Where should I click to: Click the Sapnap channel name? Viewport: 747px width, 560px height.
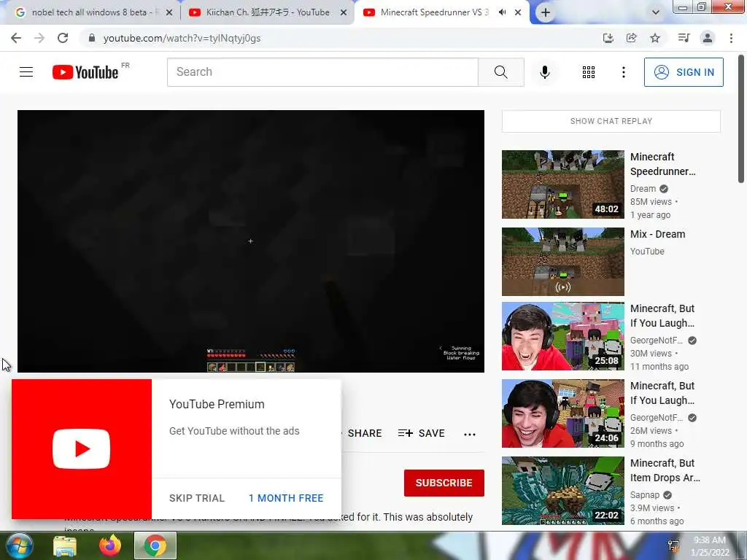(645, 495)
